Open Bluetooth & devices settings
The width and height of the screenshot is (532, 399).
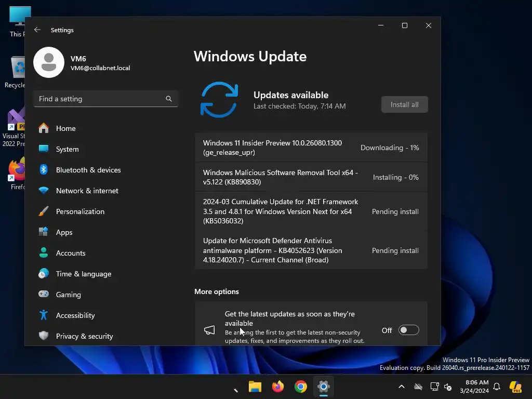106,170
